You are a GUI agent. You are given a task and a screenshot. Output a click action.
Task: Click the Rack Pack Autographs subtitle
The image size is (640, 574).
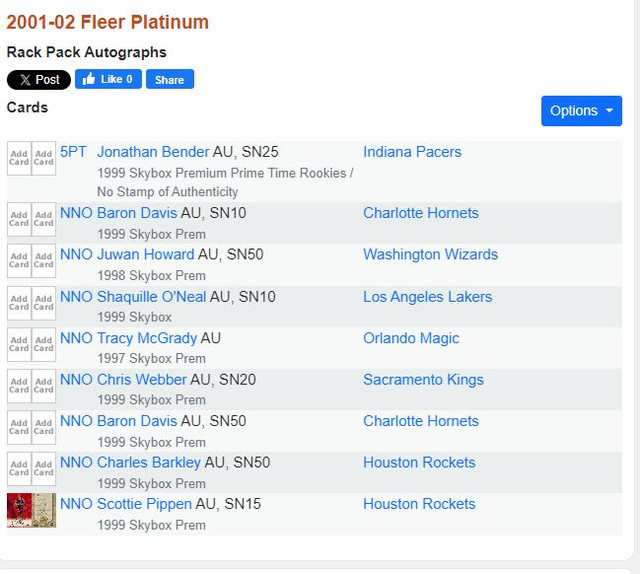tap(87, 52)
